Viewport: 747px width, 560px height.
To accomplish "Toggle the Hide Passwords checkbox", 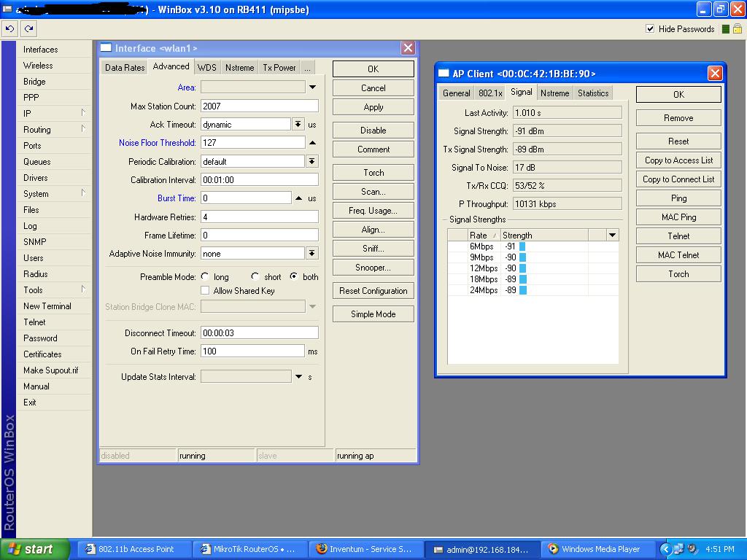I will coord(650,28).
